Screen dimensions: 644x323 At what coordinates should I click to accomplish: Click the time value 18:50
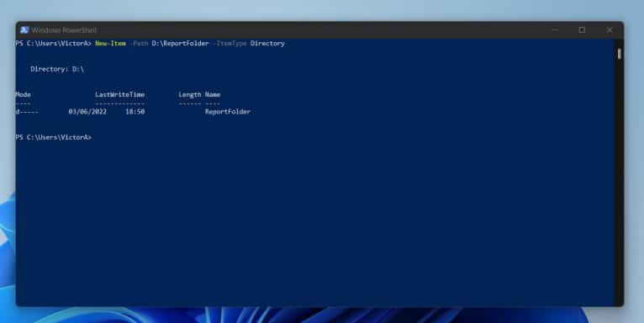tap(135, 111)
